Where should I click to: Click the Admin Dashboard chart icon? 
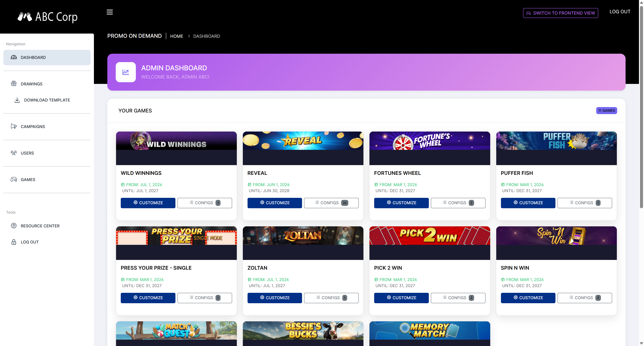126,72
